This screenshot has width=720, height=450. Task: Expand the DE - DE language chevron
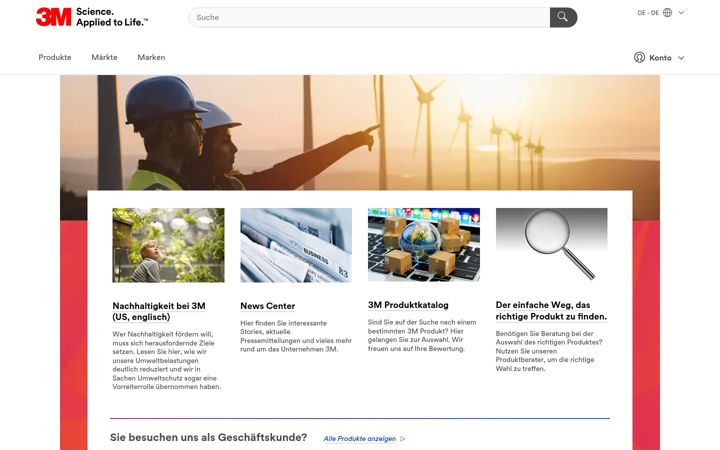coord(681,12)
